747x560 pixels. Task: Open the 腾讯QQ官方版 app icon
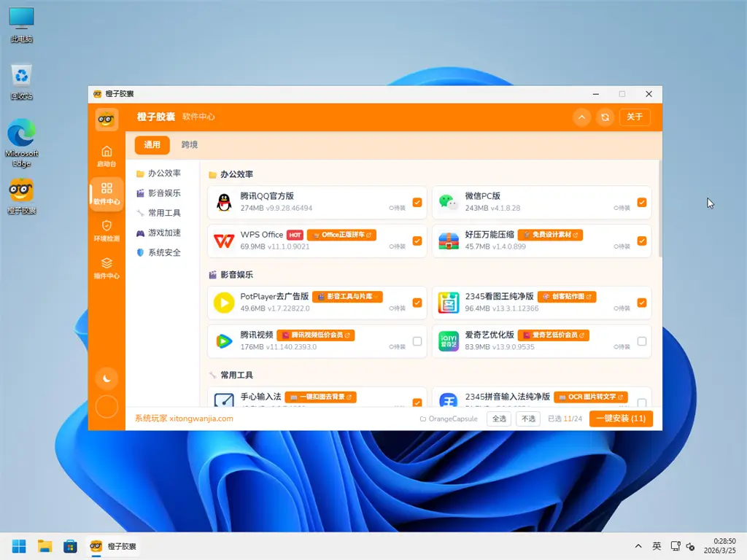[222, 203]
